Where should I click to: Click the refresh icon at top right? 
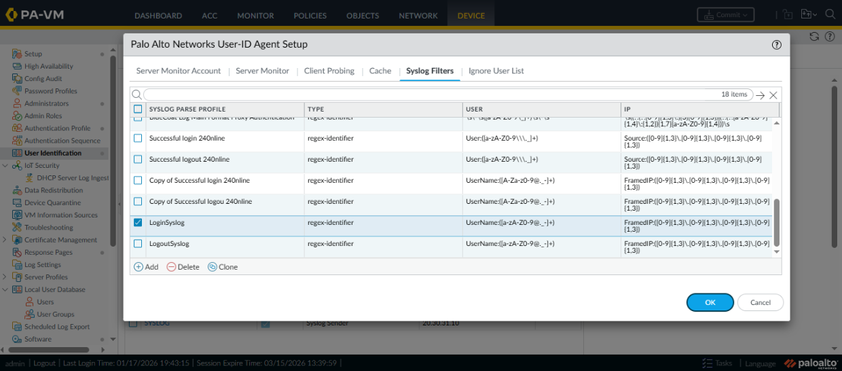coord(815,36)
